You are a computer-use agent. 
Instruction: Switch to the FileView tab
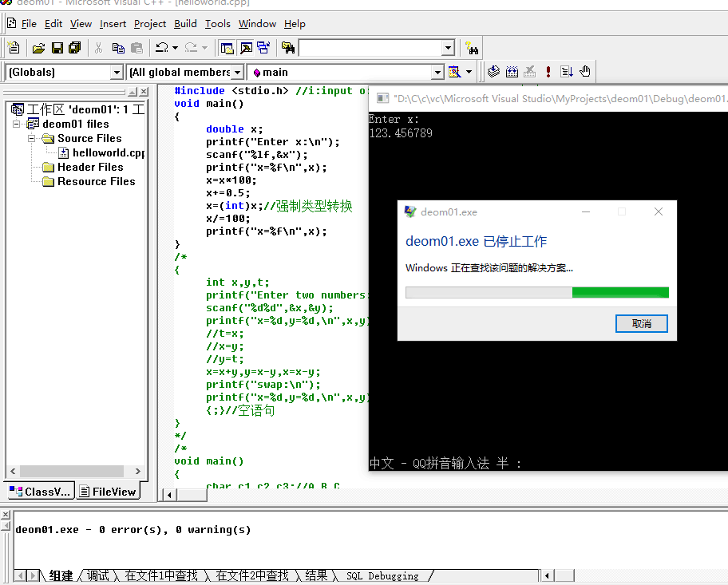click(x=108, y=492)
